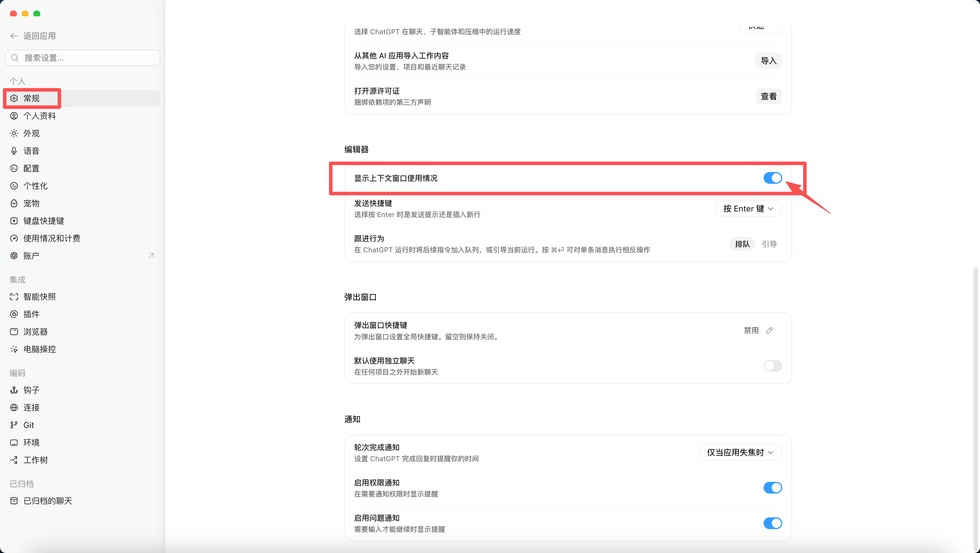The height and width of the screenshot is (553, 980).
Task: Click the gear icon beside 常规
Action: [x=14, y=98]
